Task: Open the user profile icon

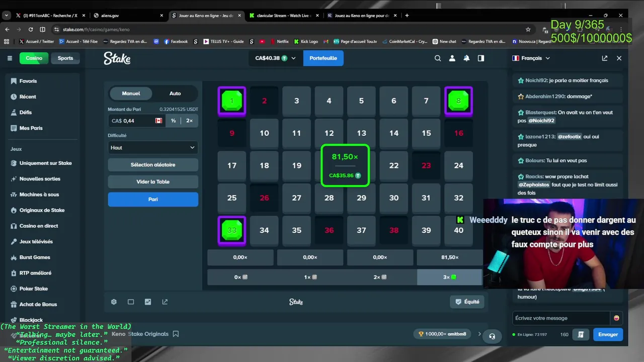Action: pos(452,58)
